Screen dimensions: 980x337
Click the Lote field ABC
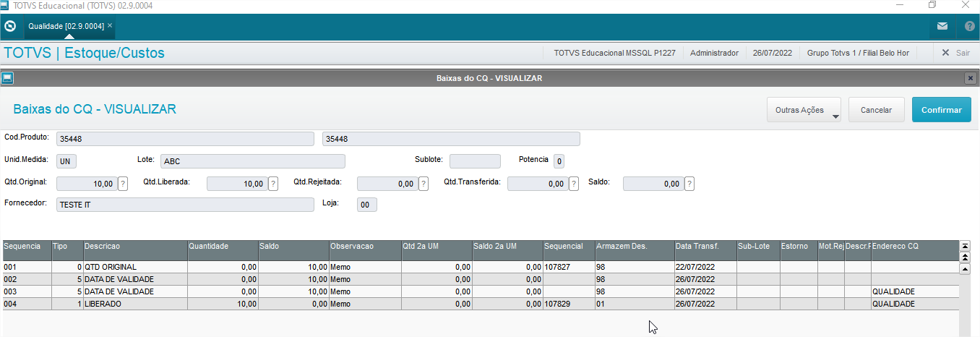(253, 161)
